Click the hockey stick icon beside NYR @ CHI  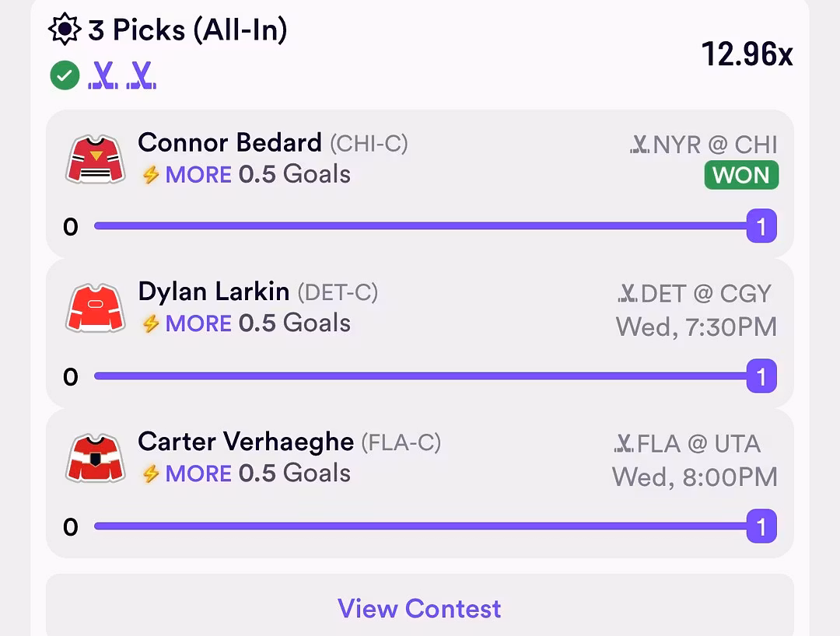[x=639, y=145]
